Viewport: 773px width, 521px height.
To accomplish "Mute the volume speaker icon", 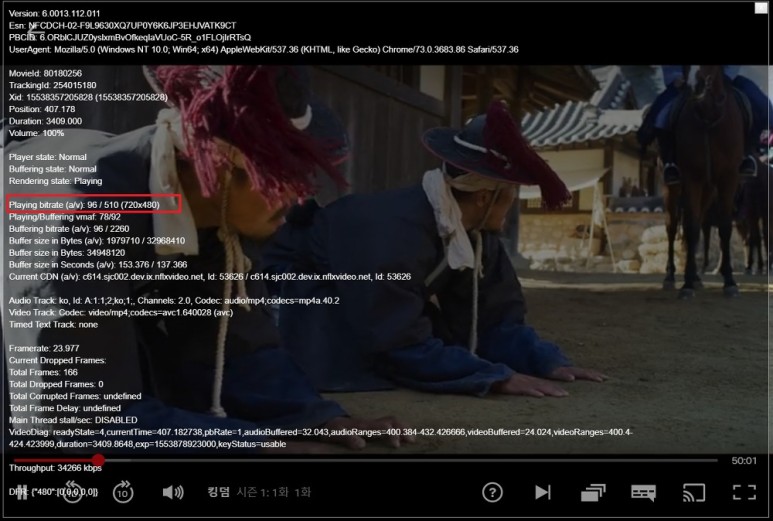I will (x=173, y=492).
